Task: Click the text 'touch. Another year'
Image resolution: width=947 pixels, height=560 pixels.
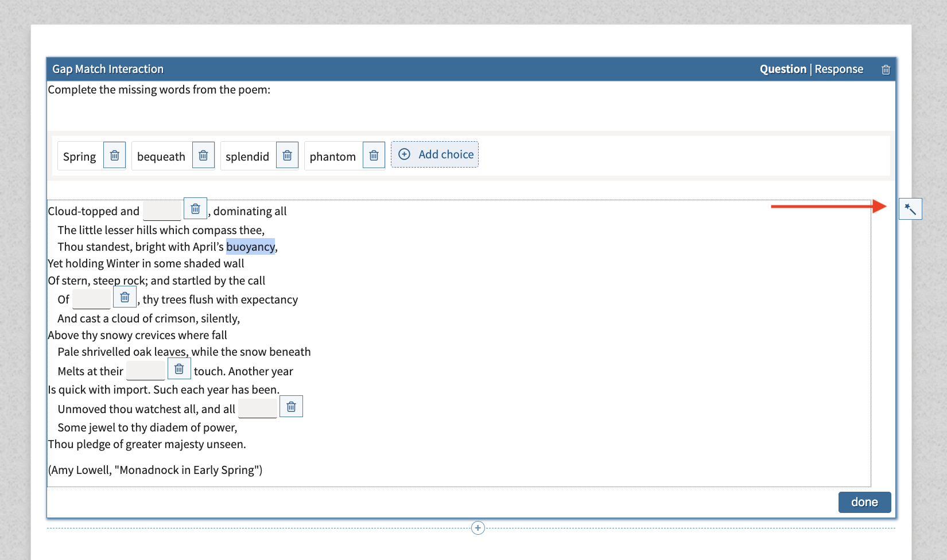Action: click(x=243, y=371)
